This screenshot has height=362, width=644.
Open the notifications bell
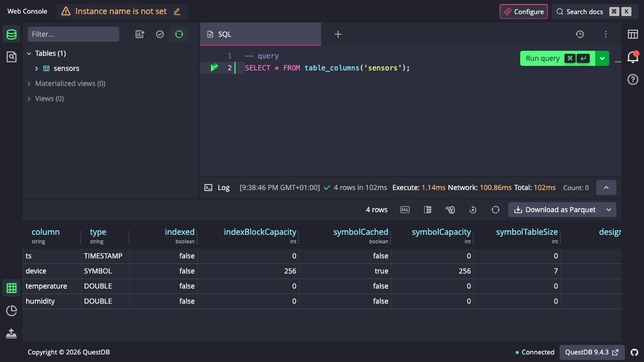point(632,57)
